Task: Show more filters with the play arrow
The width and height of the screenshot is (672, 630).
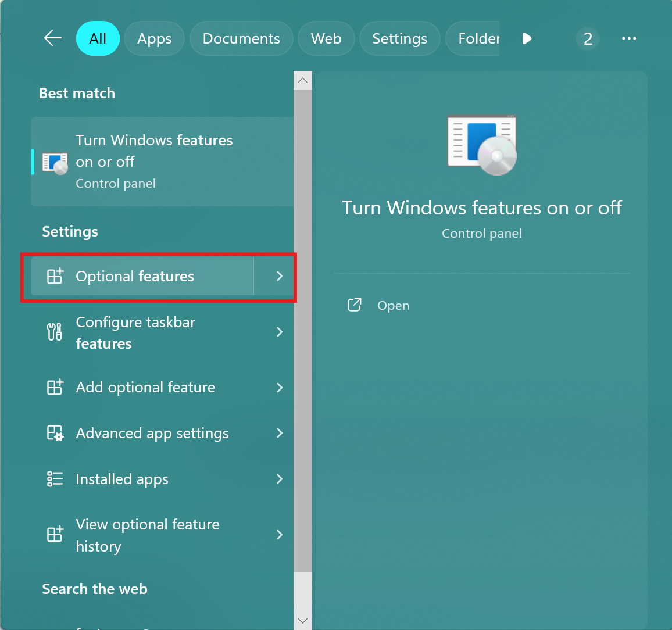Action: click(x=527, y=38)
